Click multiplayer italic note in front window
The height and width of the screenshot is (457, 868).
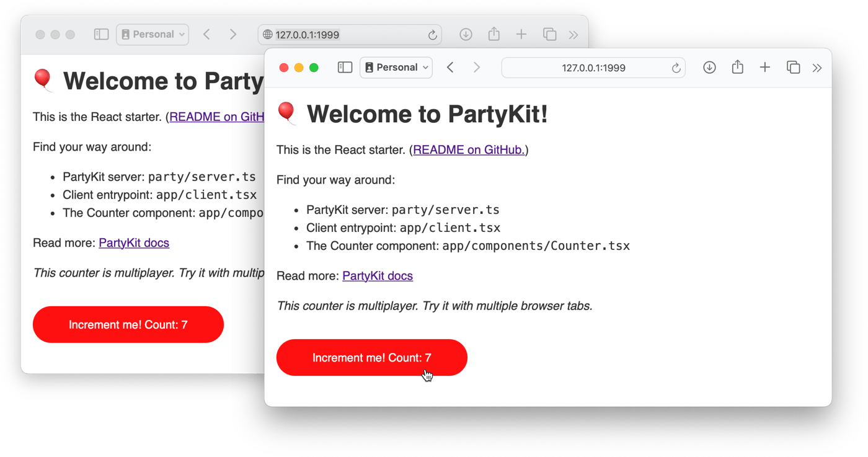tap(435, 306)
